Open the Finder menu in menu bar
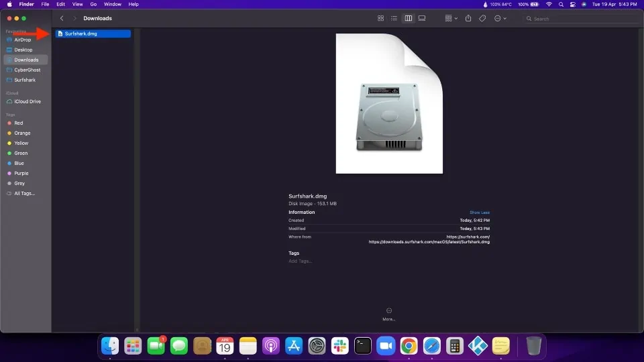Screen dimensions: 644x362 [x=26, y=5]
